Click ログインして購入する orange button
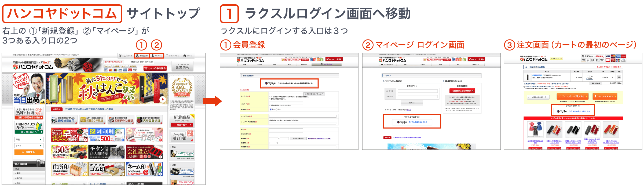The width and height of the screenshot is (644, 188). (605, 96)
